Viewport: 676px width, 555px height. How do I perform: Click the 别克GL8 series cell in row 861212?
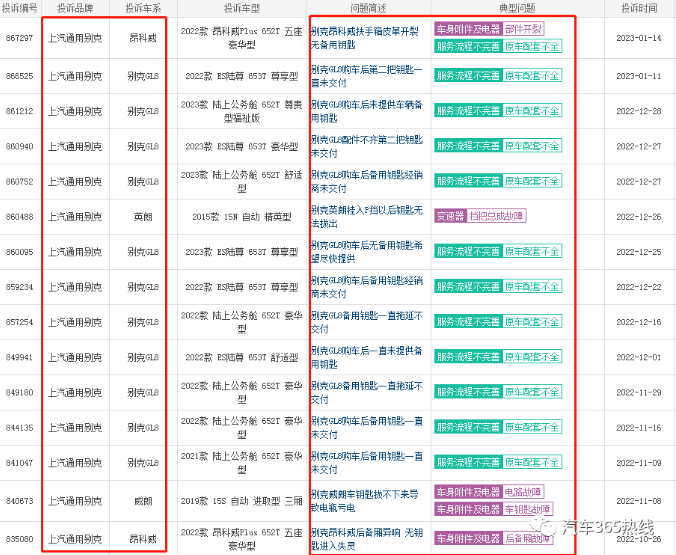(143, 111)
